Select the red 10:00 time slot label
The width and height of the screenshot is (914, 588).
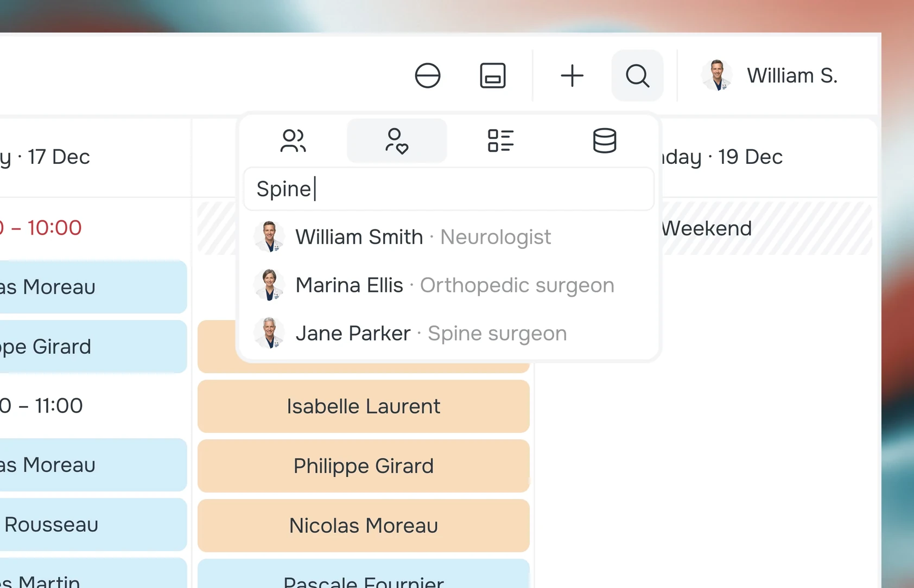pyautogui.click(x=41, y=228)
